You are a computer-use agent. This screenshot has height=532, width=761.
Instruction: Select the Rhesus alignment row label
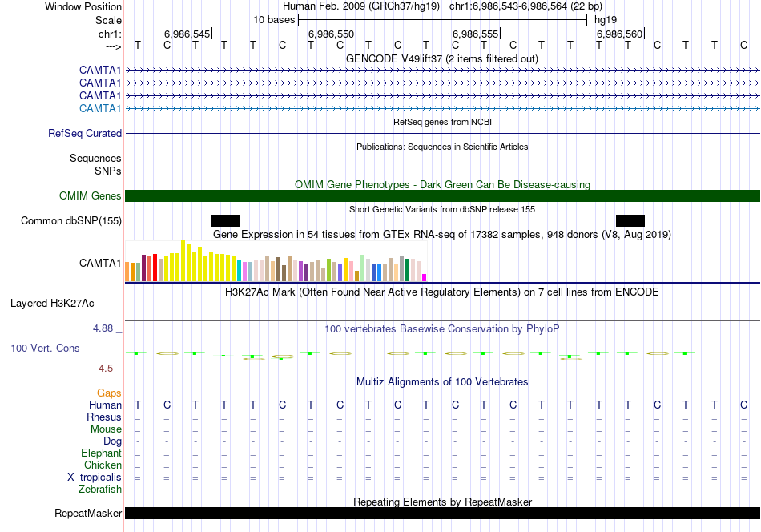104,417
